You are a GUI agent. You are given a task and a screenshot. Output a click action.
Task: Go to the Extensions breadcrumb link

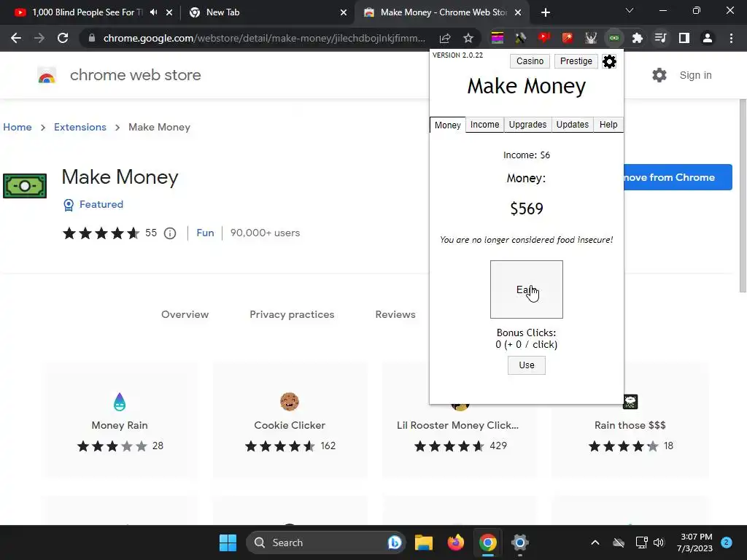click(80, 127)
